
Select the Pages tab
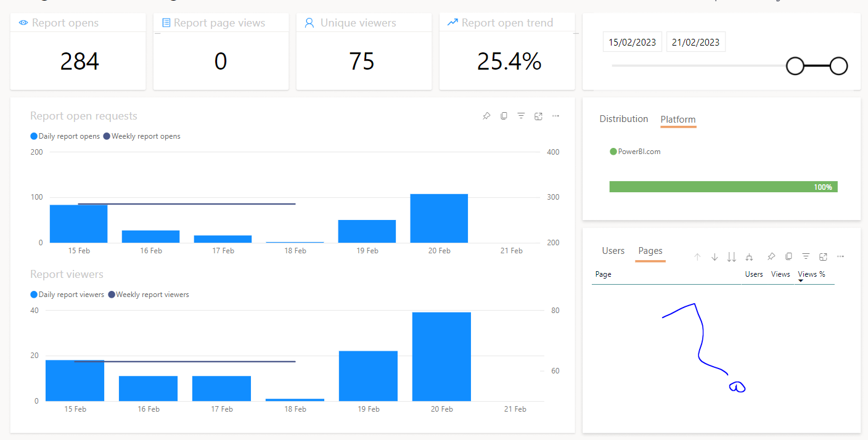pyautogui.click(x=650, y=251)
